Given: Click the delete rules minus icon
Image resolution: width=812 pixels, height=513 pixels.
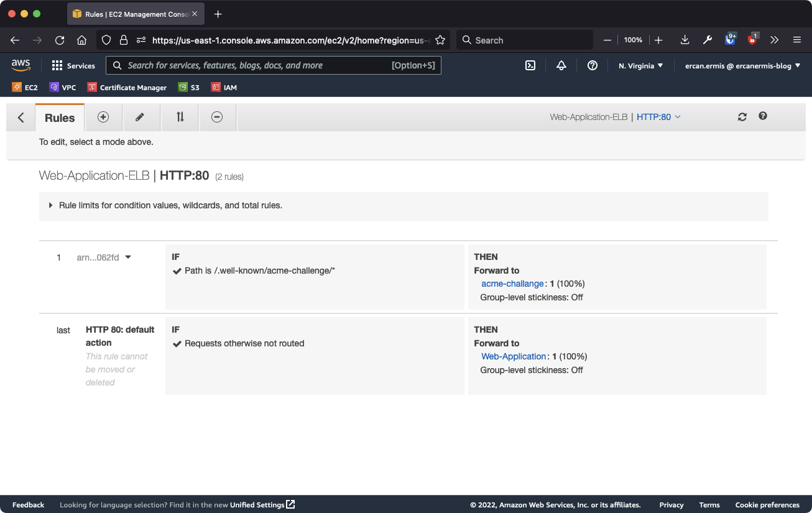Looking at the screenshot, I should pos(217,117).
